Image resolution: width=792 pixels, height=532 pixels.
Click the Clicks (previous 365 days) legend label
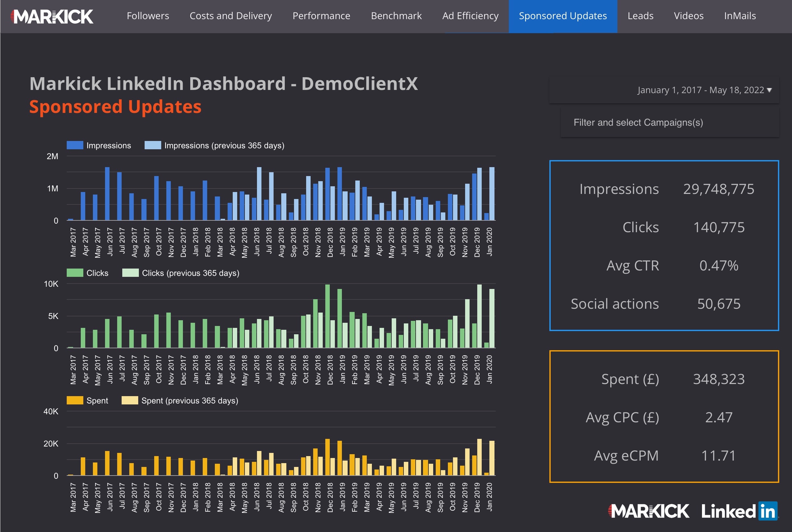point(191,273)
